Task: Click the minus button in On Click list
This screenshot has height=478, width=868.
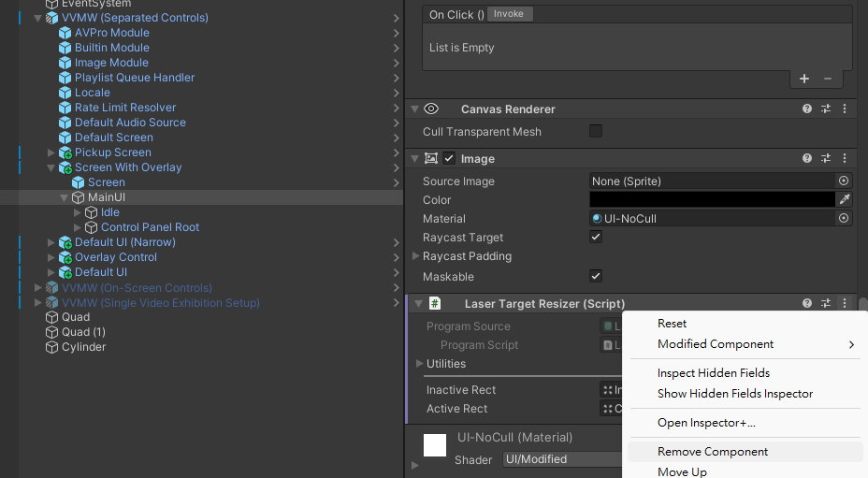Action: tap(828, 79)
